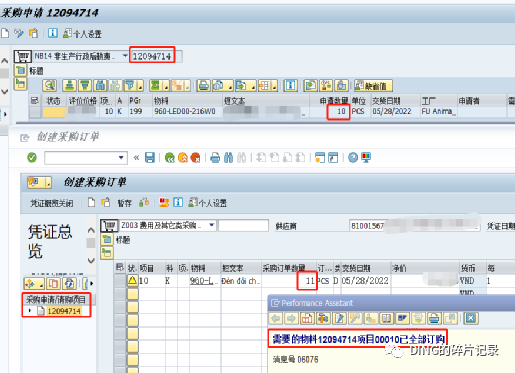Open the NB14 document type dropdown
This screenshot has height=373, width=515.
pos(125,56)
